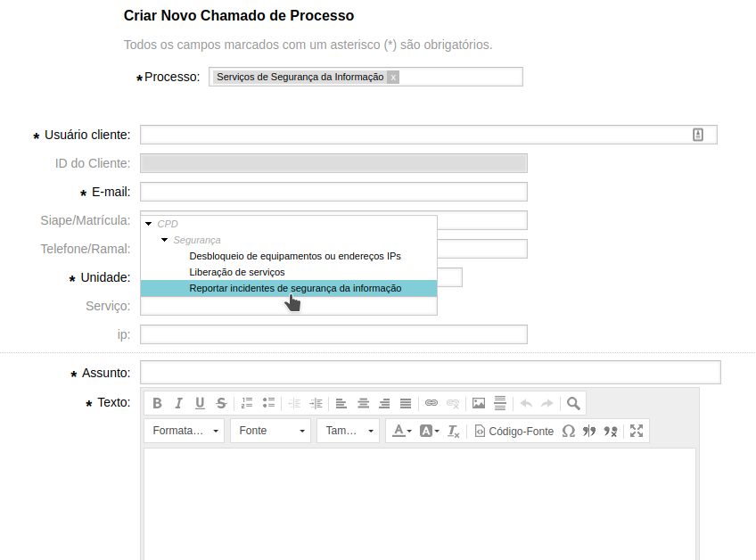Center align the text
This screenshot has height=560, width=756.
point(363,403)
